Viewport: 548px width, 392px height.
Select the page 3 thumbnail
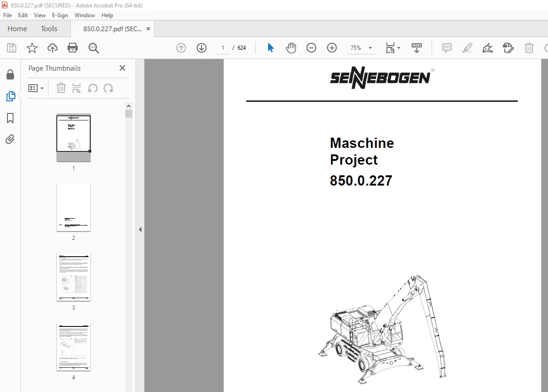[x=74, y=277]
